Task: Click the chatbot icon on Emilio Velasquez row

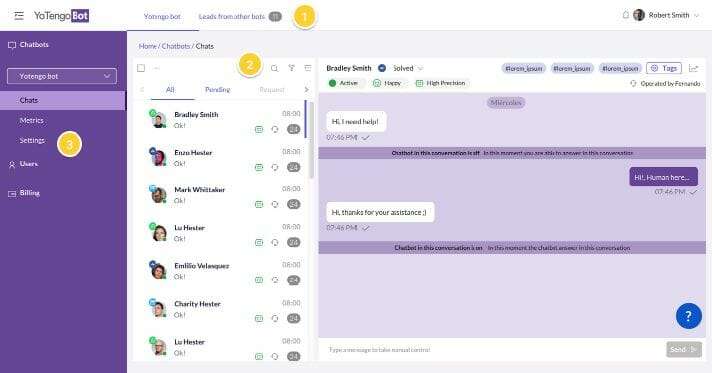Action: [259, 281]
